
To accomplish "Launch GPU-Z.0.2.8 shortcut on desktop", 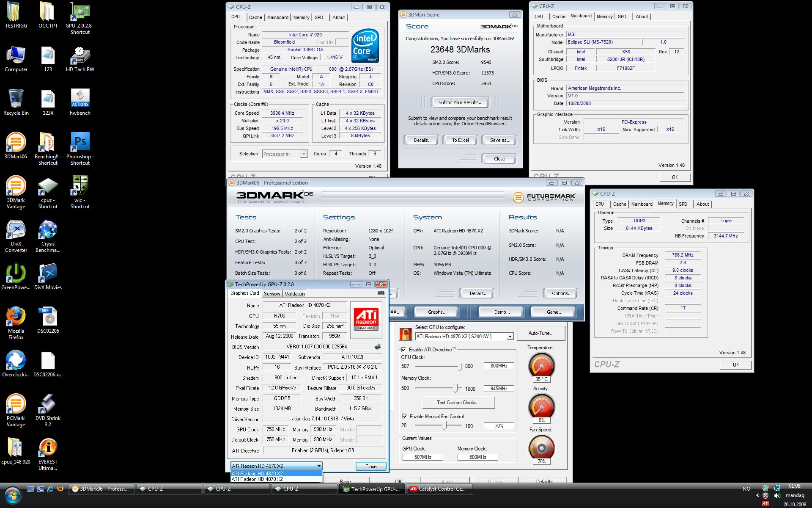I will (80, 18).
